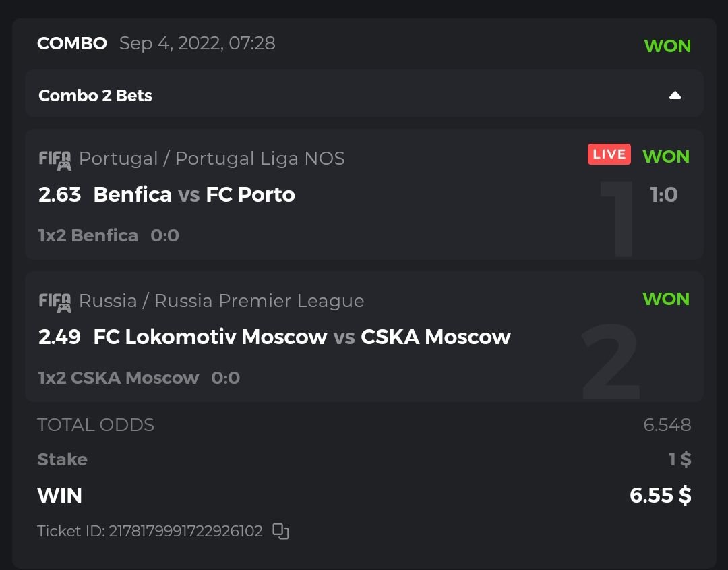Click the top WON status of the combo
The height and width of the screenshot is (570, 728).
[667, 46]
